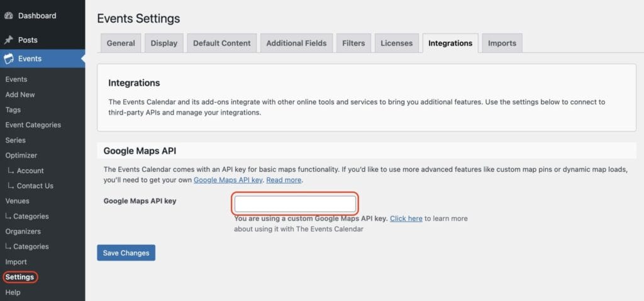Open the Events submenu link

16,79
